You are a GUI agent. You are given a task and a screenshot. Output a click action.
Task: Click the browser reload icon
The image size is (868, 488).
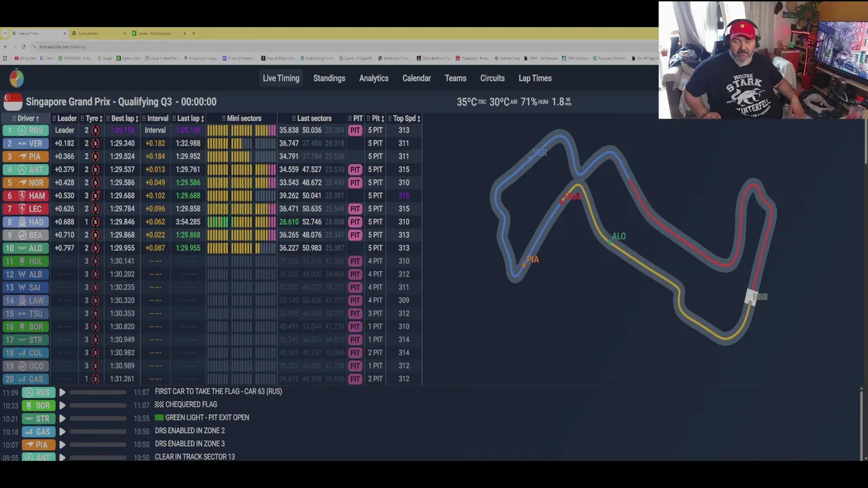tap(23, 47)
